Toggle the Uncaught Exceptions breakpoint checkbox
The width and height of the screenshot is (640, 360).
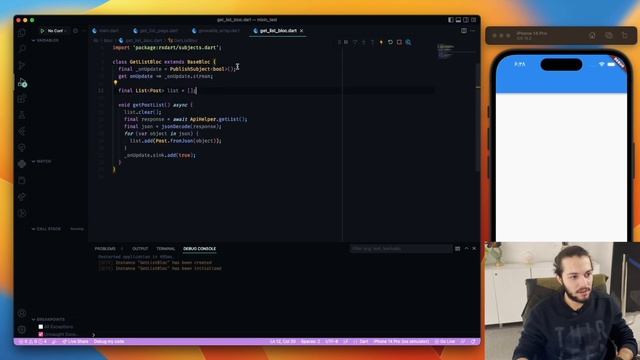tap(41, 334)
